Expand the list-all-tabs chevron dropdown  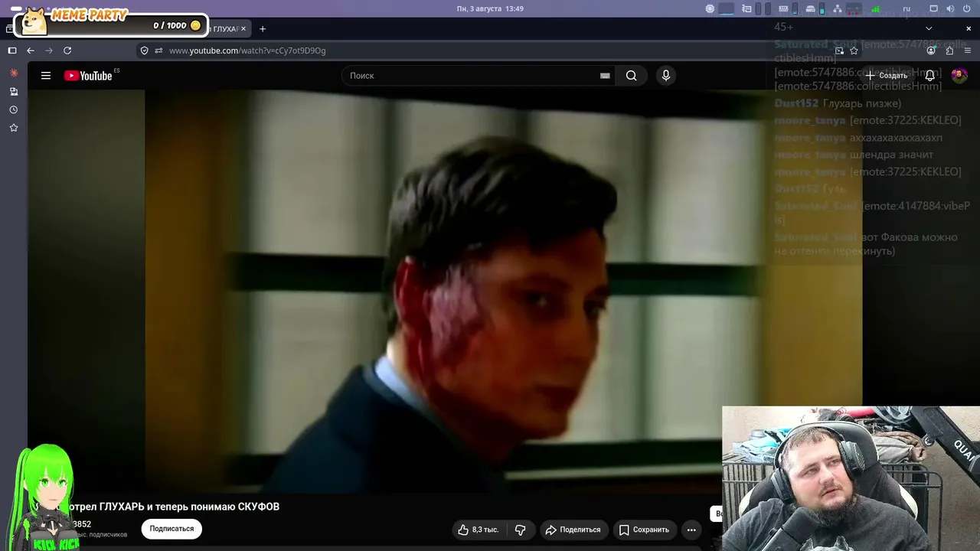pos(929,29)
